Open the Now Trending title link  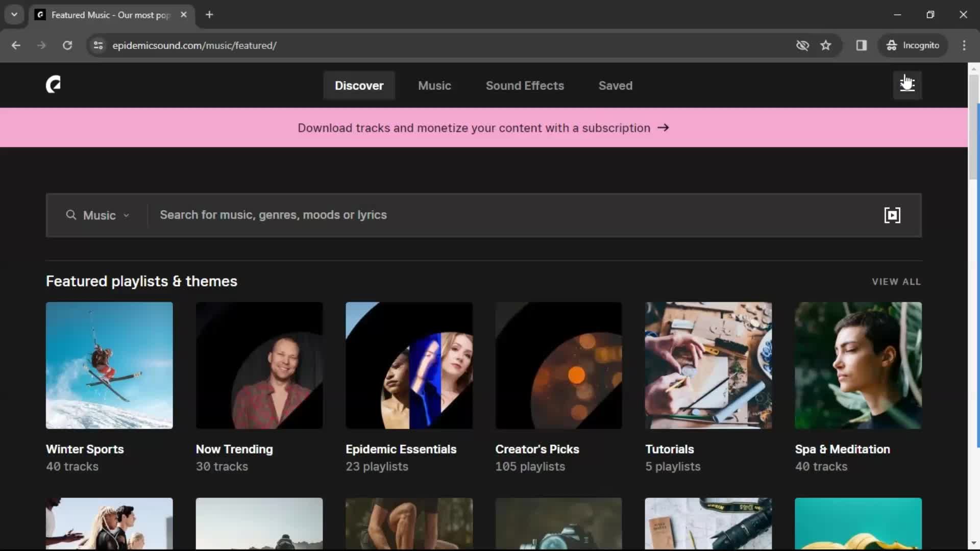[234, 449]
